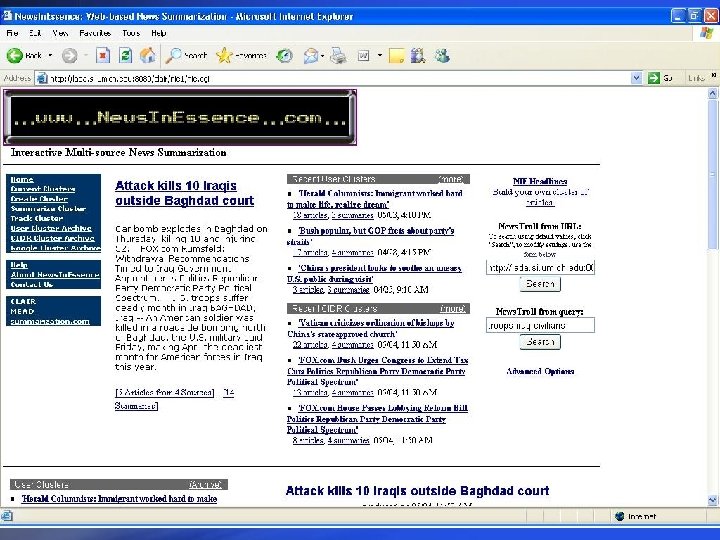Viewport: 720px width, 540px height.
Task: Click the yellow Discuss note icon
Action: click(396, 56)
